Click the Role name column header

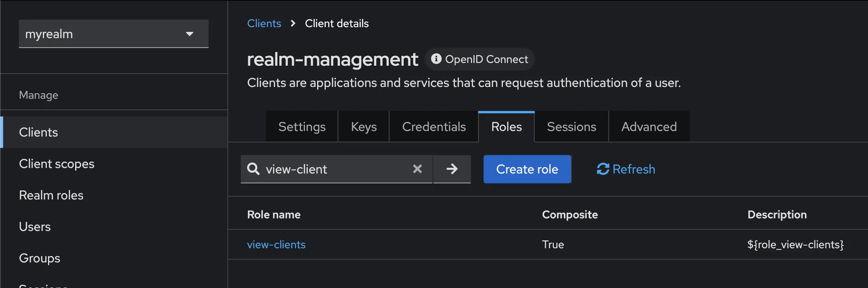coord(274,214)
